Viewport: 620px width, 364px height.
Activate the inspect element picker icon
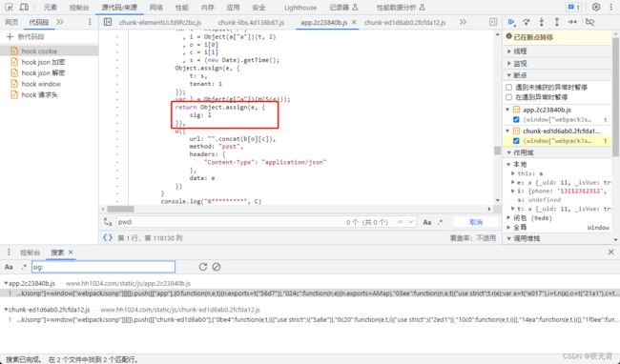[9, 7]
